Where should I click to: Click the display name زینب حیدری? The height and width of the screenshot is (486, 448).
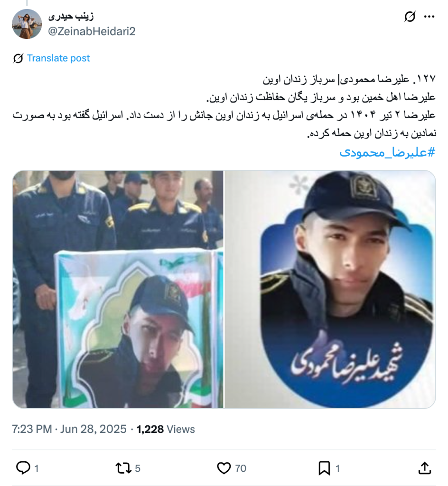[71, 17]
